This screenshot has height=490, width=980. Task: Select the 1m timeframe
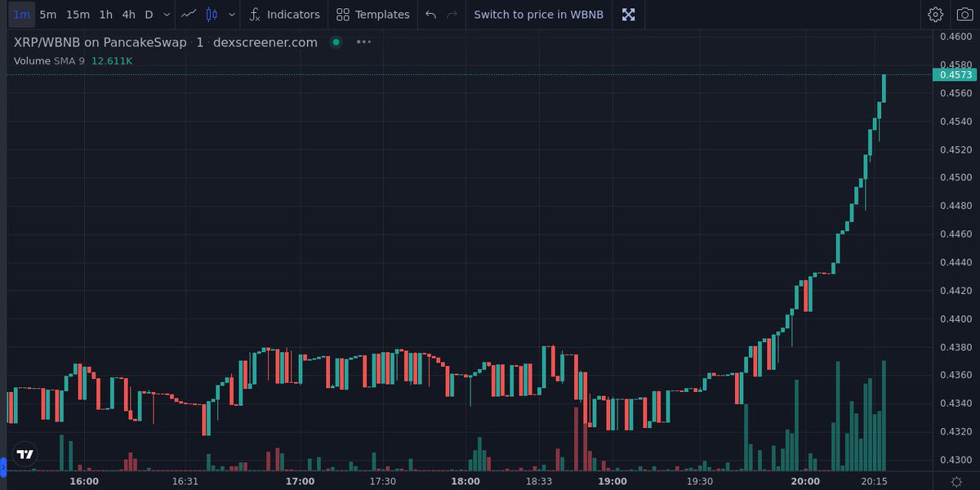22,14
